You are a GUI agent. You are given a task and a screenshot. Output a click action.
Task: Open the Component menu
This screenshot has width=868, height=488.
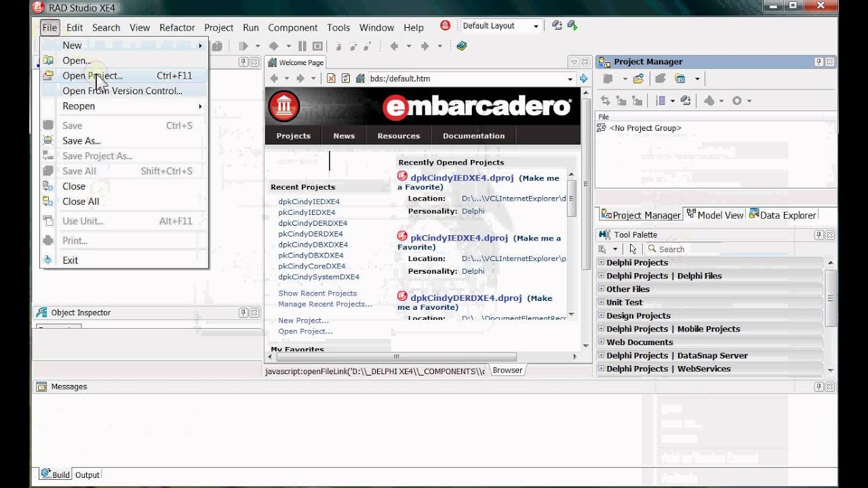[292, 27]
